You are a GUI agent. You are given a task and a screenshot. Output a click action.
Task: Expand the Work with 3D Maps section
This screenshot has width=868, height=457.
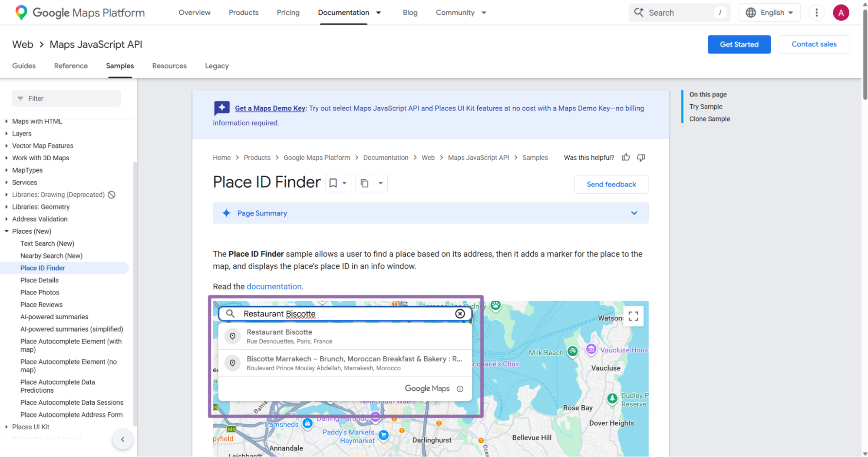point(7,158)
